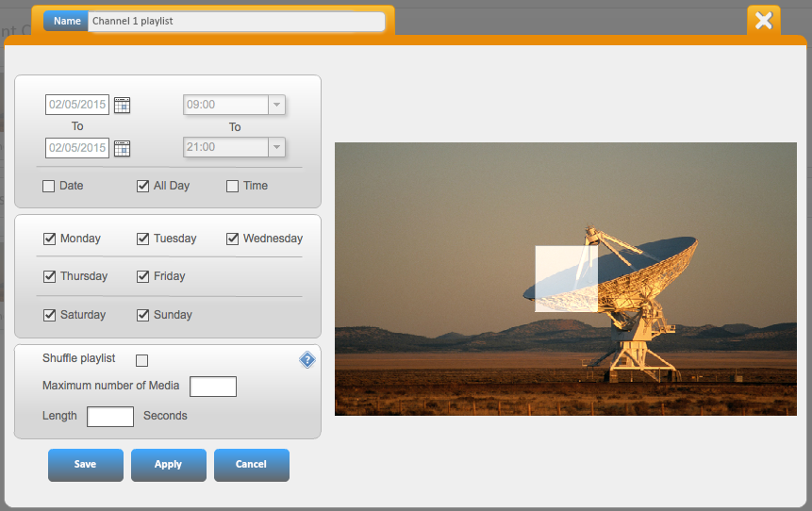
Task: Open calendar picker for end date
Action: click(122, 149)
